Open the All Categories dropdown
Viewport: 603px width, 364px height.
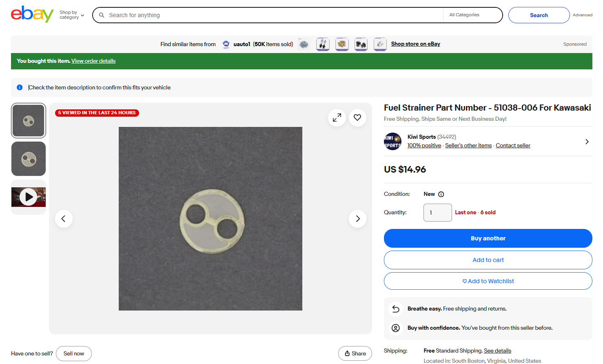pyautogui.click(x=472, y=15)
